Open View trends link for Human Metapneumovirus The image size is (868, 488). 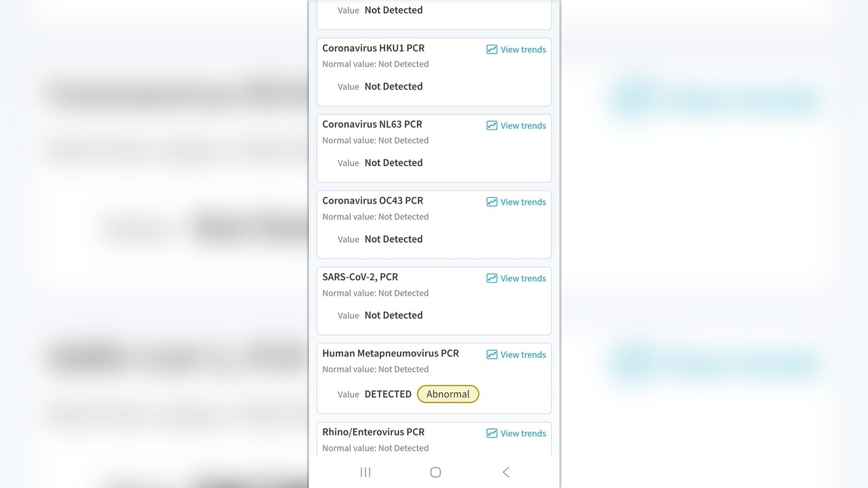[523, 354]
